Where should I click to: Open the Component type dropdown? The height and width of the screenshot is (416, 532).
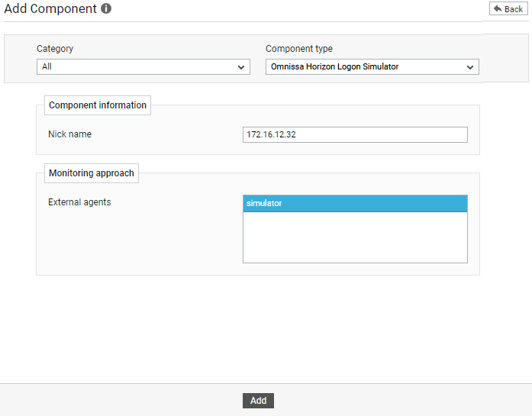tap(372, 67)
